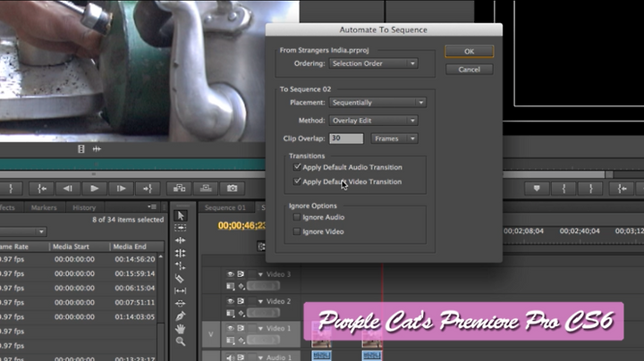Screen dimensions: 644x361
Task: Hide Video 2 track with eye icon
Action: 231,301
